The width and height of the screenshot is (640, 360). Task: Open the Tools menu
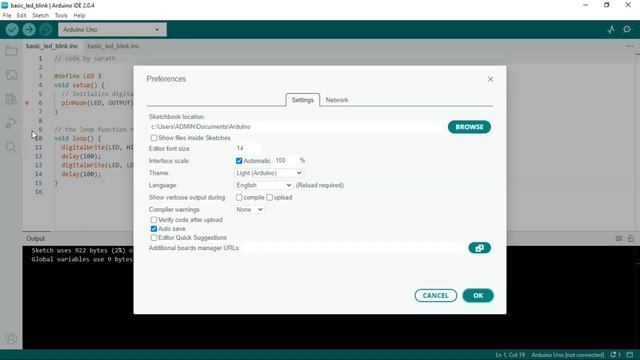coord(61,16)
